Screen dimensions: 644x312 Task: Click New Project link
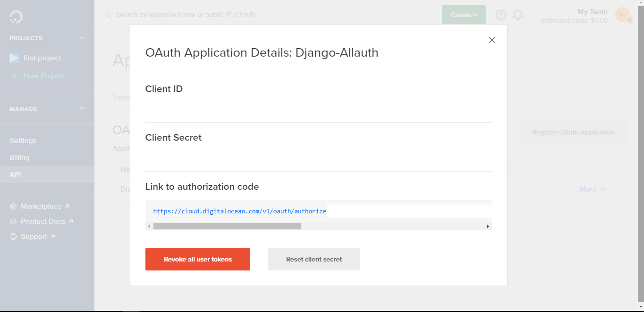tap(44, 76)
